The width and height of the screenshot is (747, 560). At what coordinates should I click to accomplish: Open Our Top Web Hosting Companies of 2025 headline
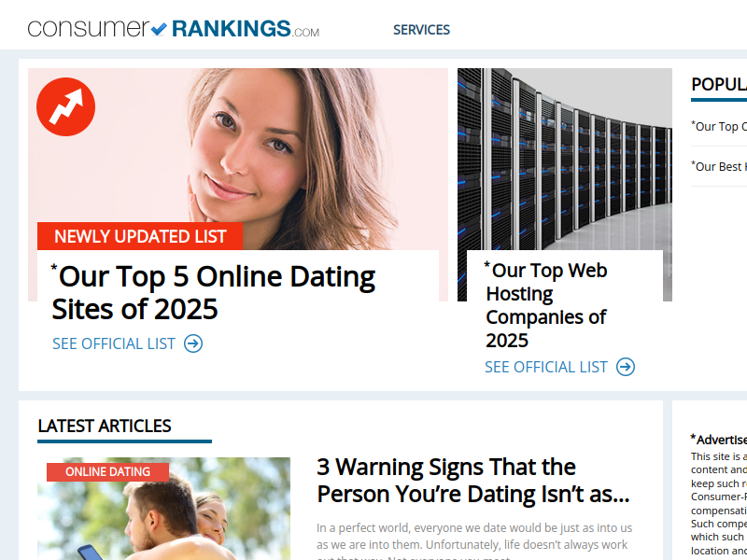546,305
